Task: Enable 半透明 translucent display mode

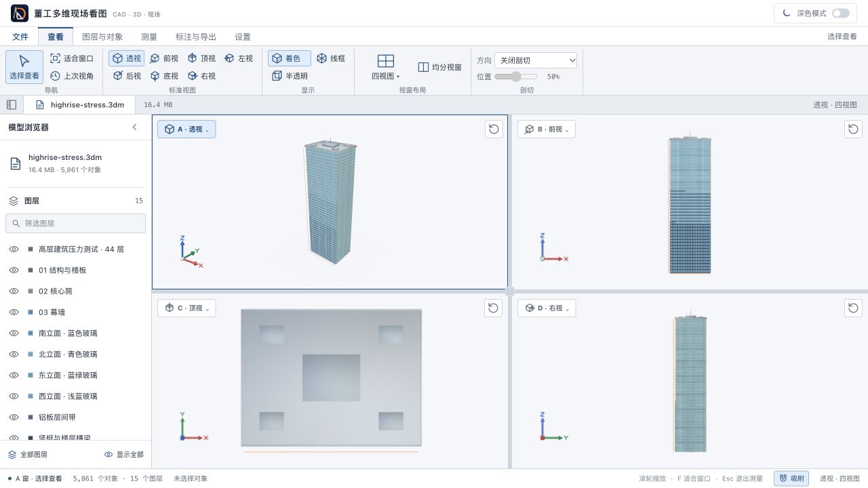Action: pyautogui.click(x=290, y=76)
